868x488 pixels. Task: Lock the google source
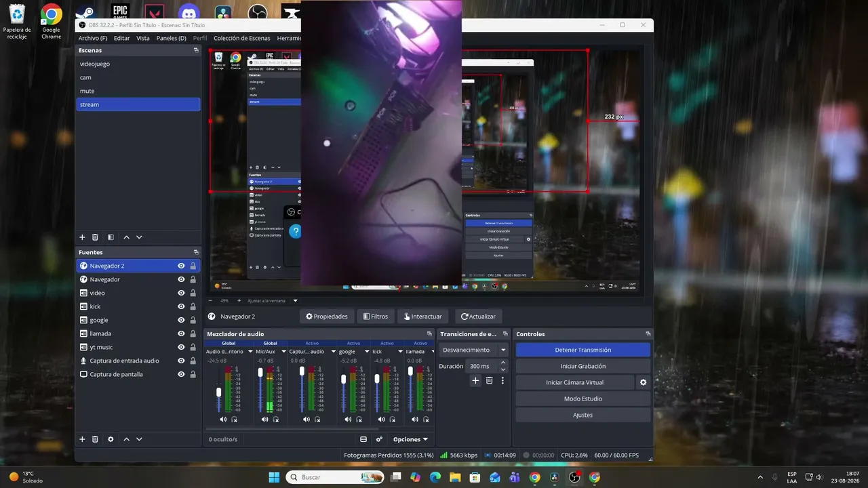coord(193,320)
